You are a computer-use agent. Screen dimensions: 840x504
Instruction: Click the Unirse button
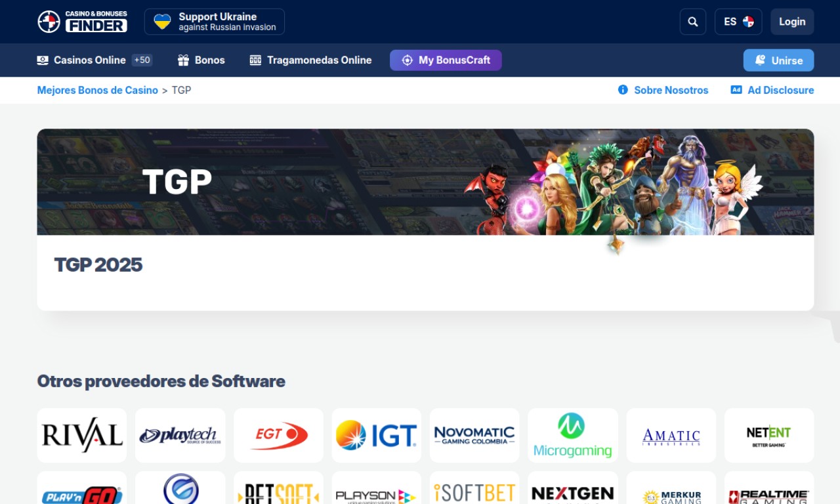pyautogui.click(x=778, y=60)
